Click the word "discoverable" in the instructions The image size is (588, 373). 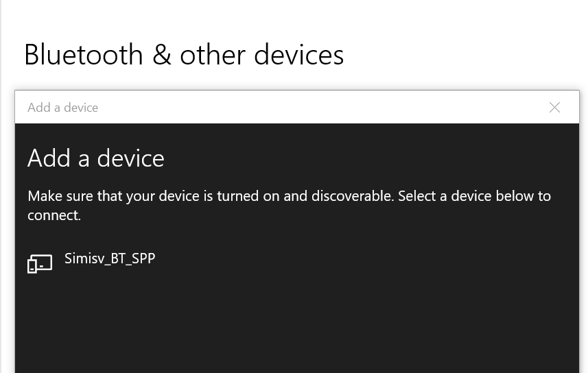click(353, 196)
